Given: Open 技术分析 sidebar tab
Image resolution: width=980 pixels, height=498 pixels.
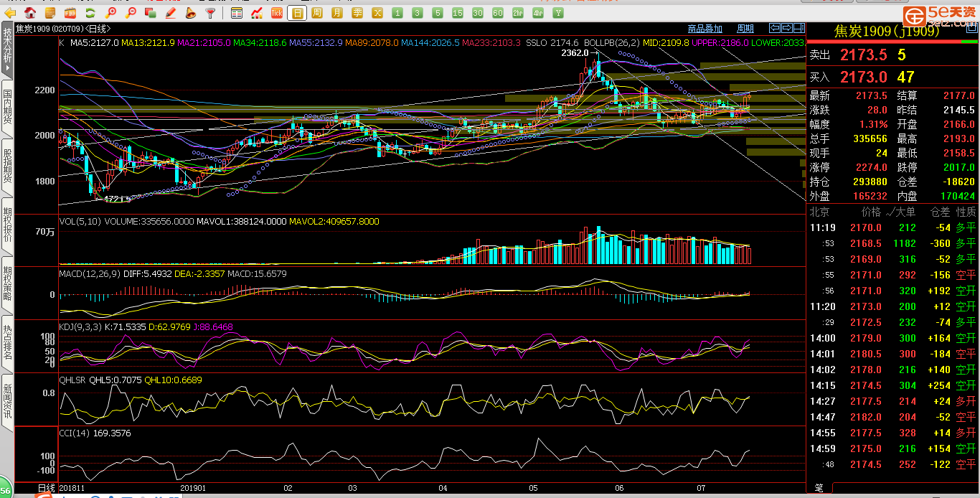Looking at the screenshot, I should (7, 50).
